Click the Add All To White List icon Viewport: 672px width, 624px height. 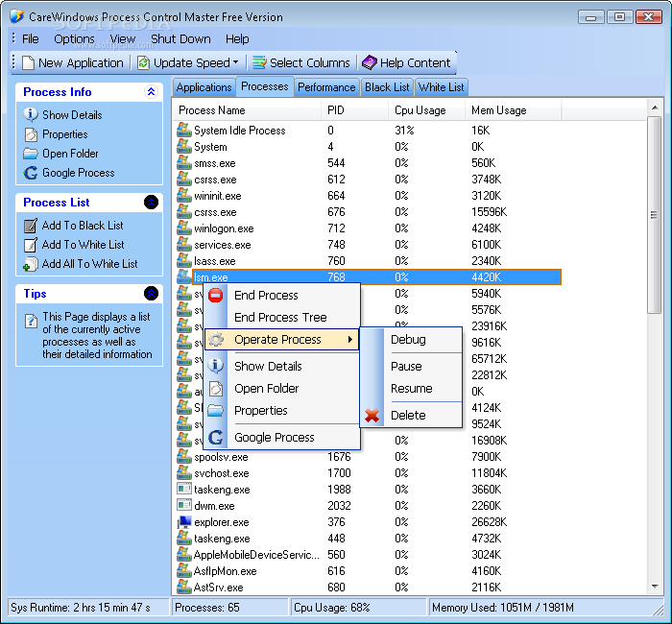point(30,264)
